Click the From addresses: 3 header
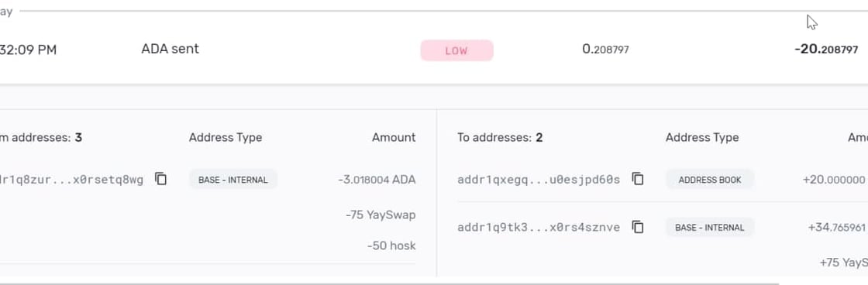The height and width of the screenshot is (285, 868). click(x=41, y=137)
